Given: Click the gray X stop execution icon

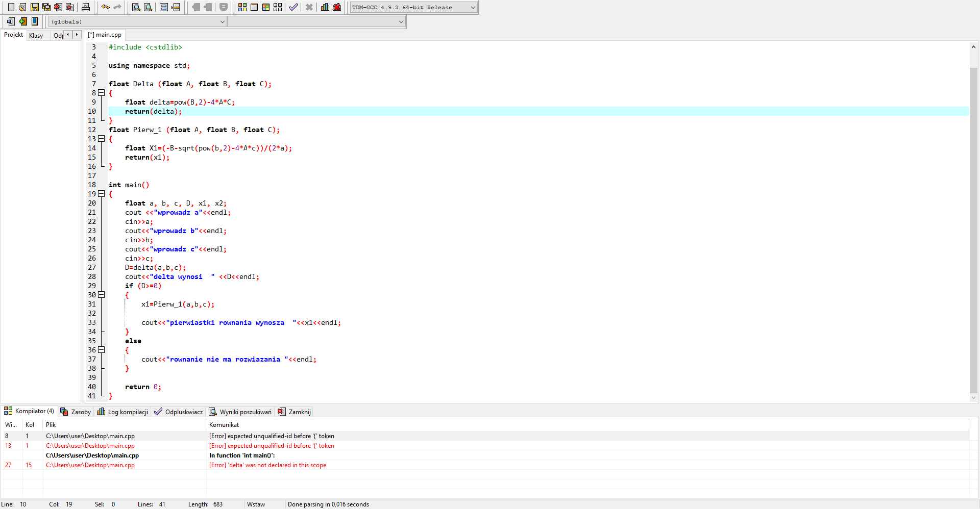Looking at the screenshot, I should (x=309, y=7).
